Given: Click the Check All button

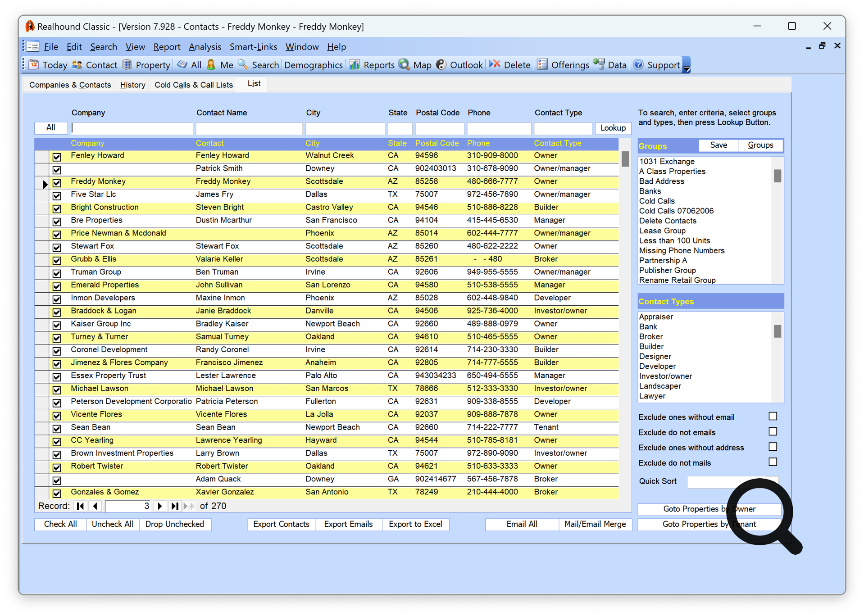Looking at the screenshot, I should [x=60, y=524].
